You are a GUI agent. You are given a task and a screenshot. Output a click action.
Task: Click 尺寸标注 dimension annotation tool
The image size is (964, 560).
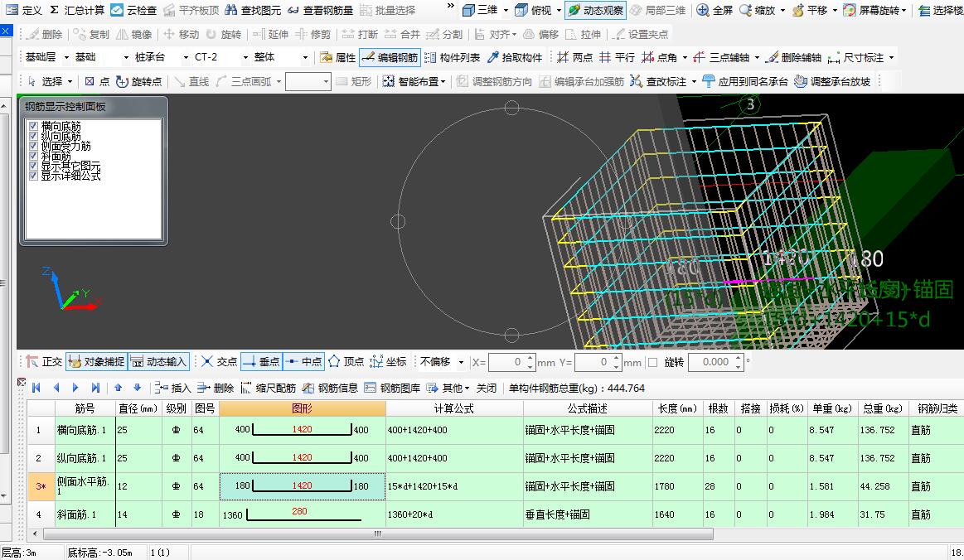tap(855, 57)
